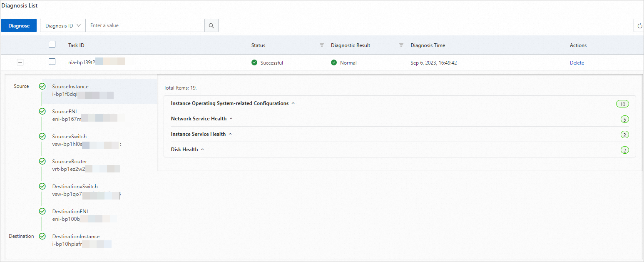Click the magnifier search icon

click(211, 25)
